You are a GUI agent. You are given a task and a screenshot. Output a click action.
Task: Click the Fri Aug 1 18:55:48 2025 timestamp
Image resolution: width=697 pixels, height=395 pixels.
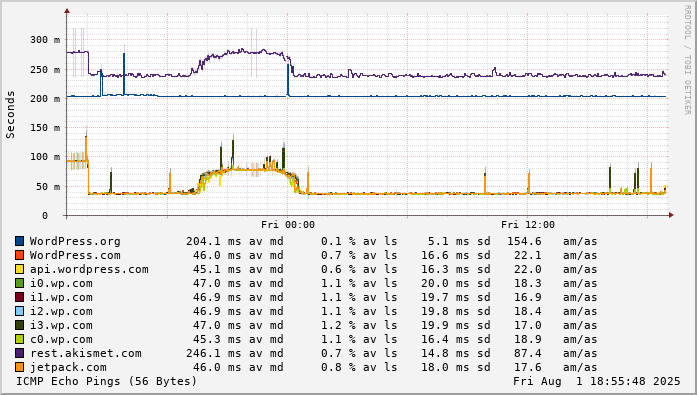(x=597, y=381)
